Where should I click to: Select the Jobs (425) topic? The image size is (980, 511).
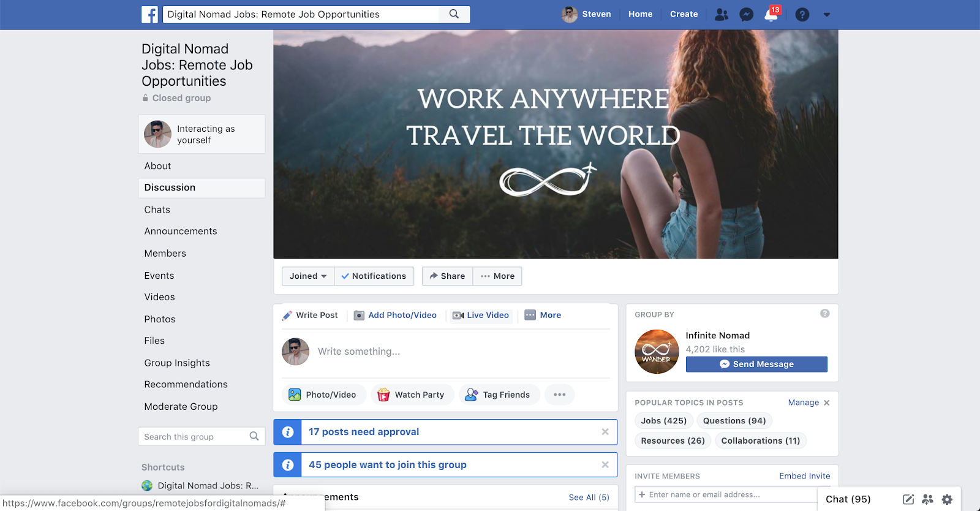(664, 421)
